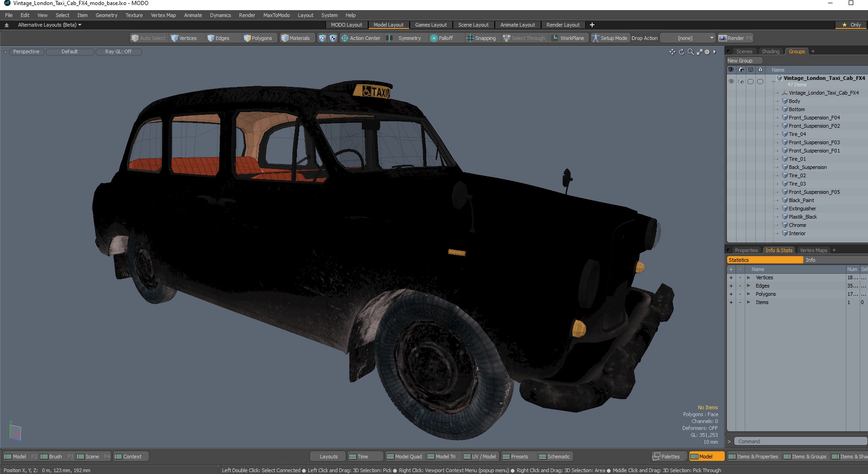Click the Groups panel camera column header
Viewport: 868px width, 474px height.
[x=741, y=70]
